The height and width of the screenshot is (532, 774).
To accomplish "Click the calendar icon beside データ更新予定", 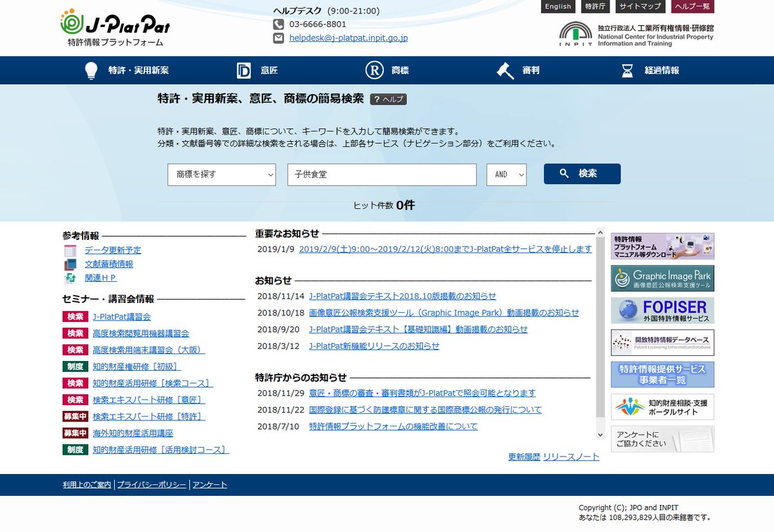I will 70,250.
